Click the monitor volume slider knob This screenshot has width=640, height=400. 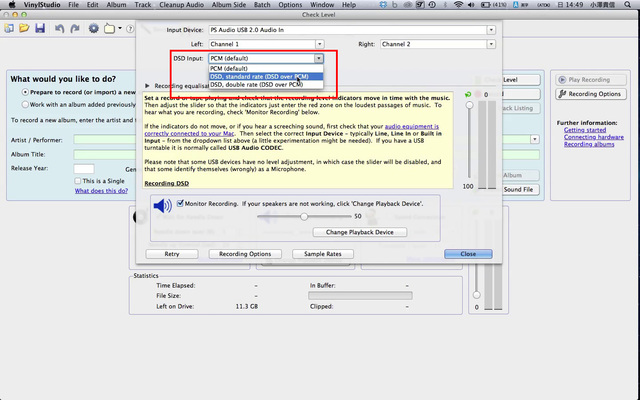(304, 216)
